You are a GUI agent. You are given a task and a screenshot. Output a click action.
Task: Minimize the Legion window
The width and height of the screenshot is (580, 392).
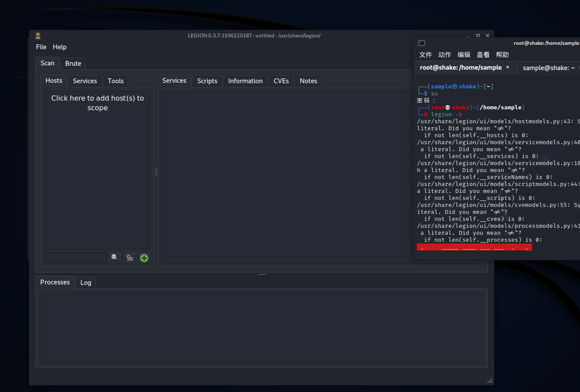(468, 36)
